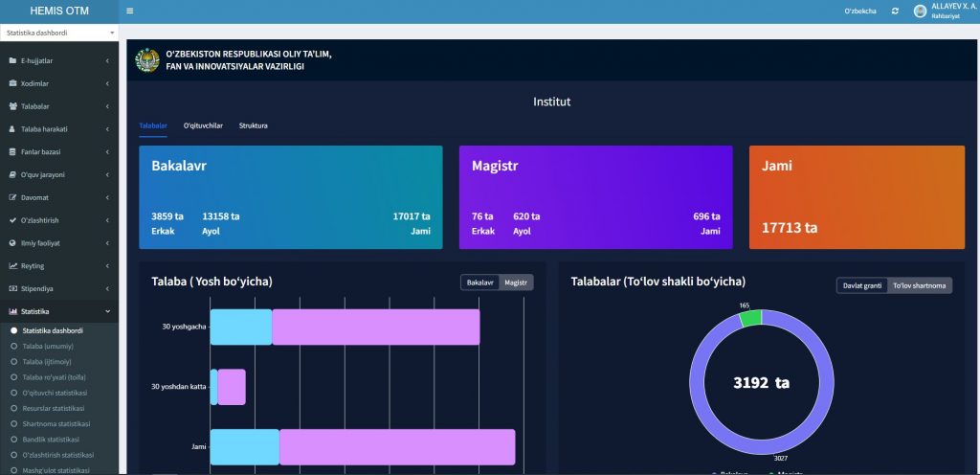Open the Statistika dashbordi dropdown
980x475 pixels.
pyautogui.click(x=59, y=33)
